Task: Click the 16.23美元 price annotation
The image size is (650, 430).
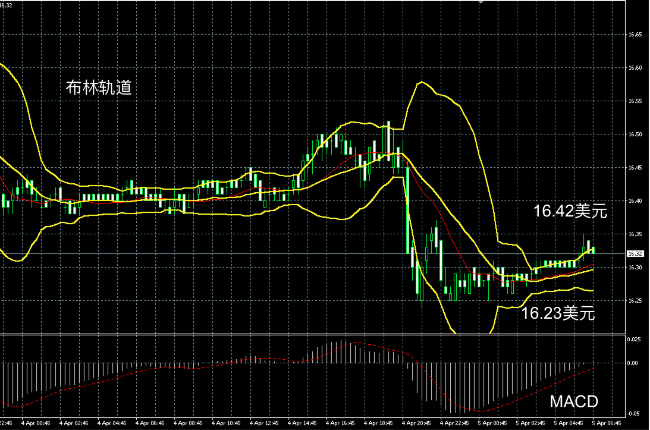Action: [558, 313]
